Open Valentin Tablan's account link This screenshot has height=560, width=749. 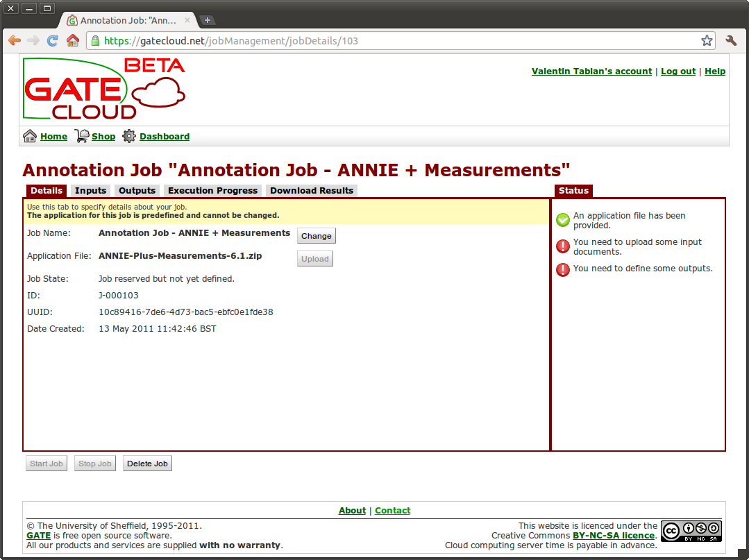click(x=592, y=71)
